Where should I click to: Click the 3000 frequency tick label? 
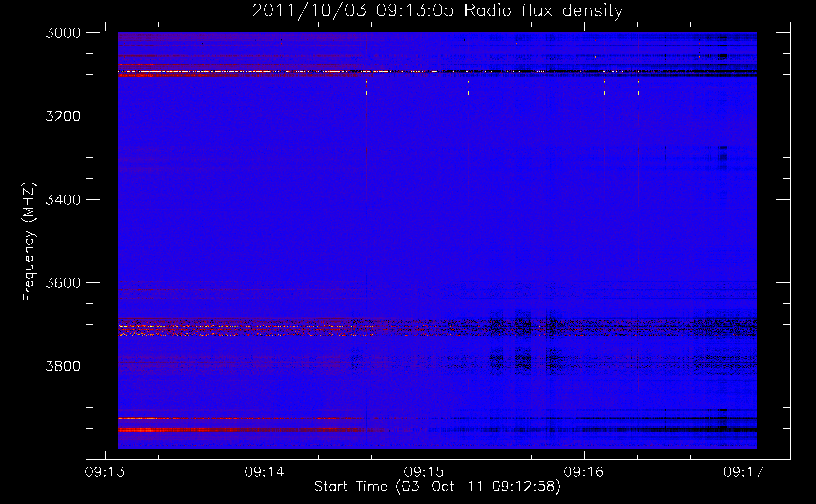point(63,33)
